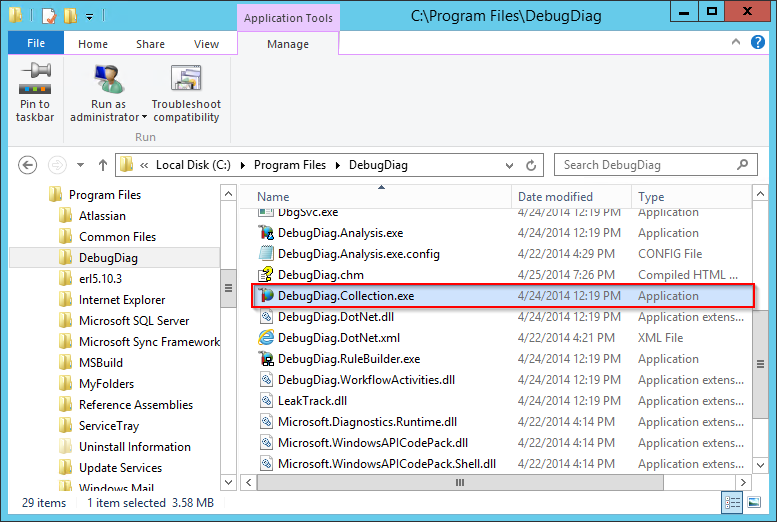Click DebugDiag.Collection.exe application icon

tap(266, 295)
